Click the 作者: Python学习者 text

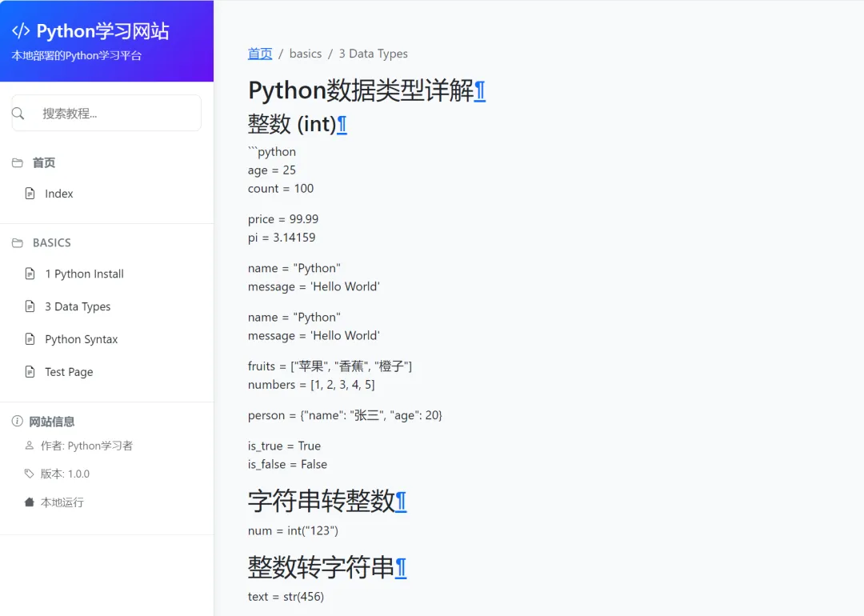(86, 446)
